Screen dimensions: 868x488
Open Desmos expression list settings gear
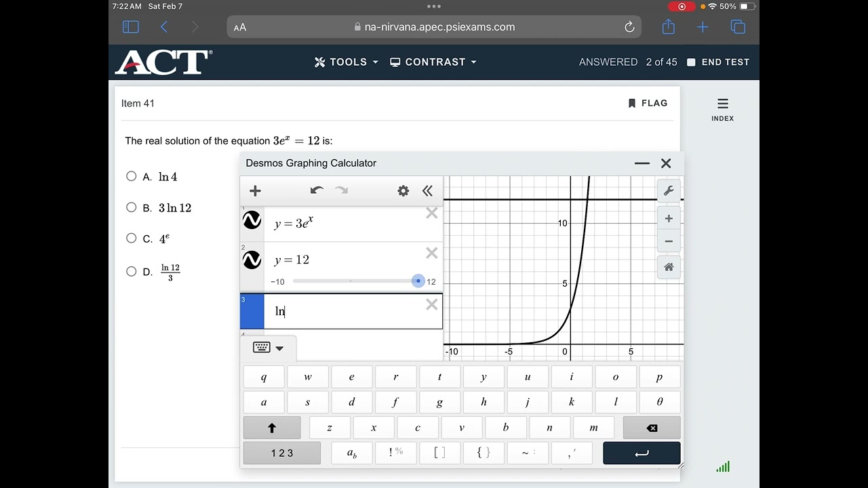(x=403, y=191)
